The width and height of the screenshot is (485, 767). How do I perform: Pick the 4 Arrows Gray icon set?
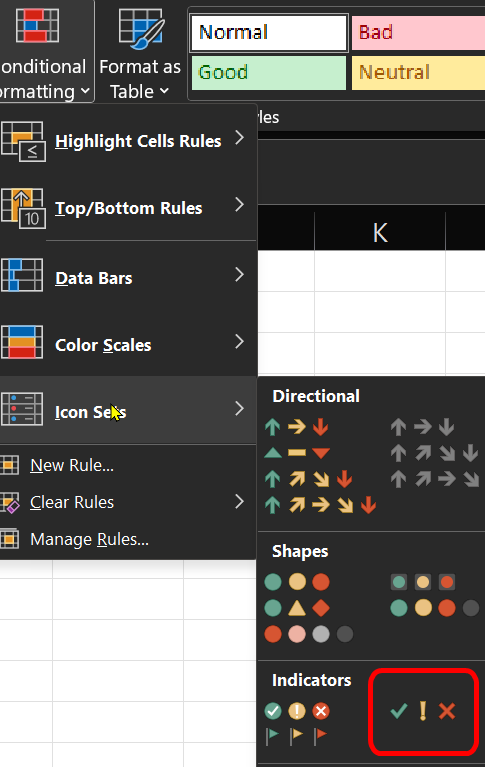pos(435,453)
